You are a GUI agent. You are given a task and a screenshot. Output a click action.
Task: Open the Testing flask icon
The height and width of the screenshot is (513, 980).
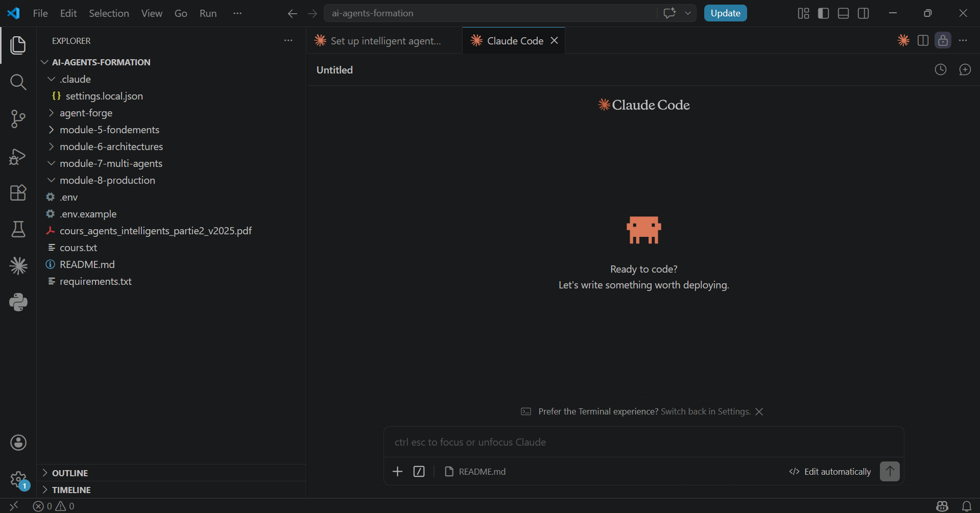pos(18,230)
